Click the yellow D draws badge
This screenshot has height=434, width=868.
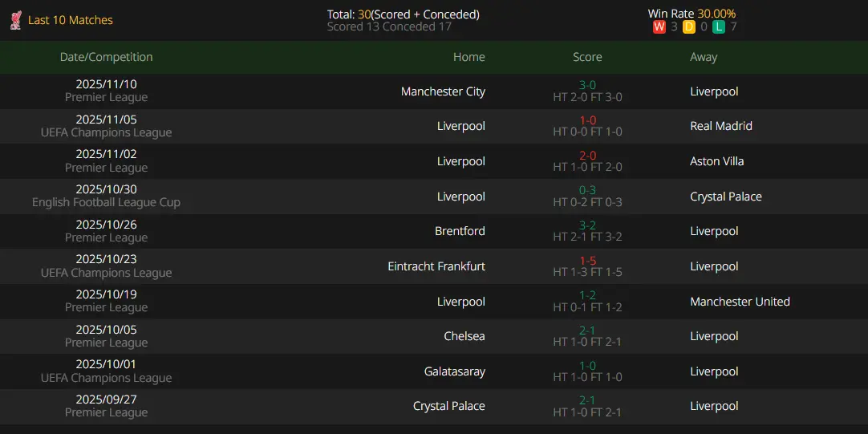[689, 26]
